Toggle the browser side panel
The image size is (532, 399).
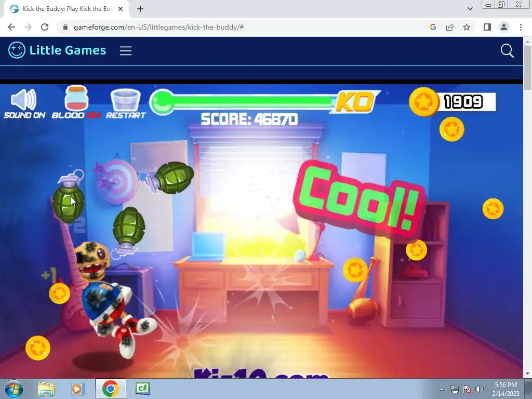tap(487, 27)
